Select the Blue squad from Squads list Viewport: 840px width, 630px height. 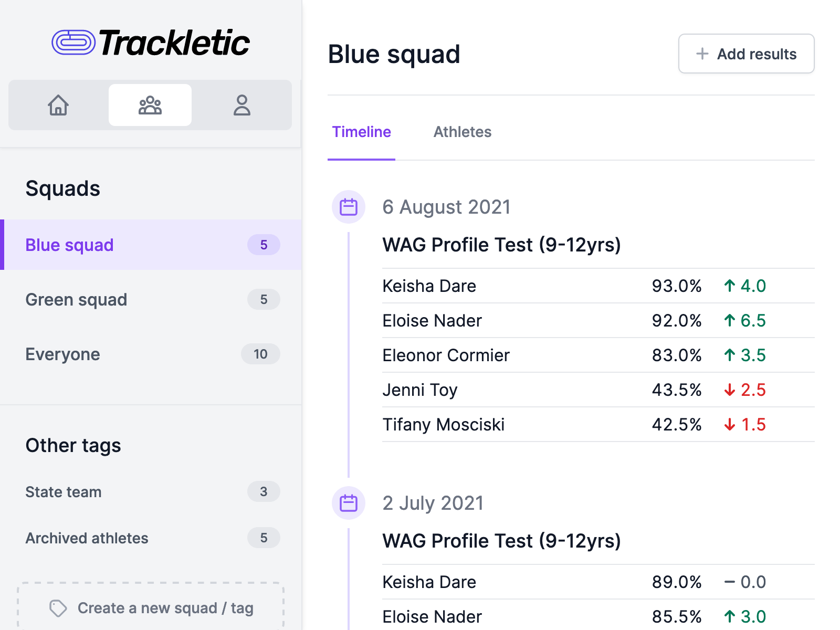click(69, 245)
